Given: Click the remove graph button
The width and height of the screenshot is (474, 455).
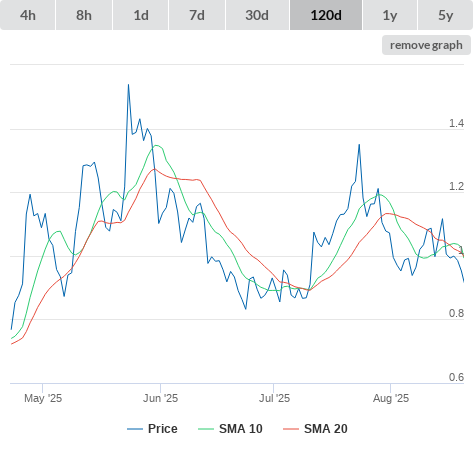Looking at the screenshot, I should [426, 45].
